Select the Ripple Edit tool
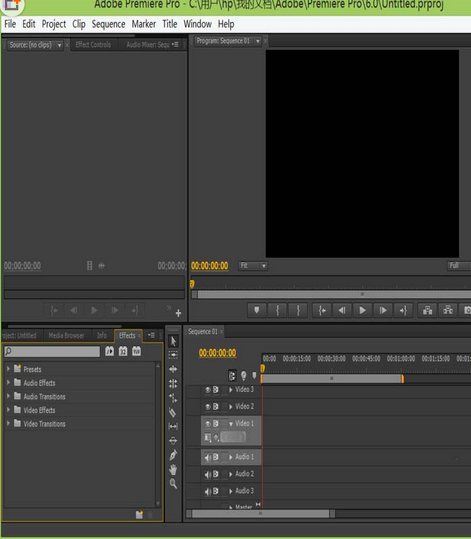Image resolution: width=471 pixels, height=539 pixels. click(173, 369)
